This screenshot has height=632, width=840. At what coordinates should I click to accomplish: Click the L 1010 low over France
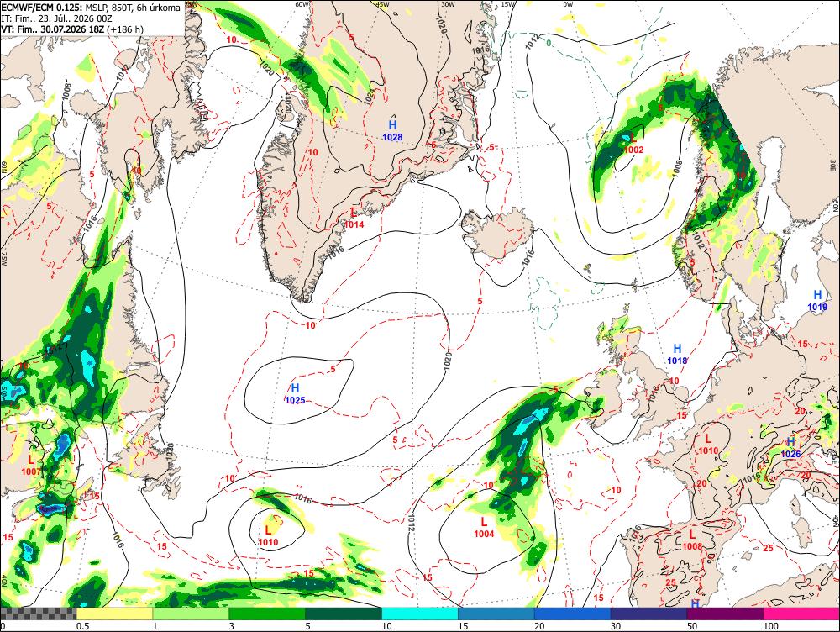pyautogui.click(x=707, y=445)
